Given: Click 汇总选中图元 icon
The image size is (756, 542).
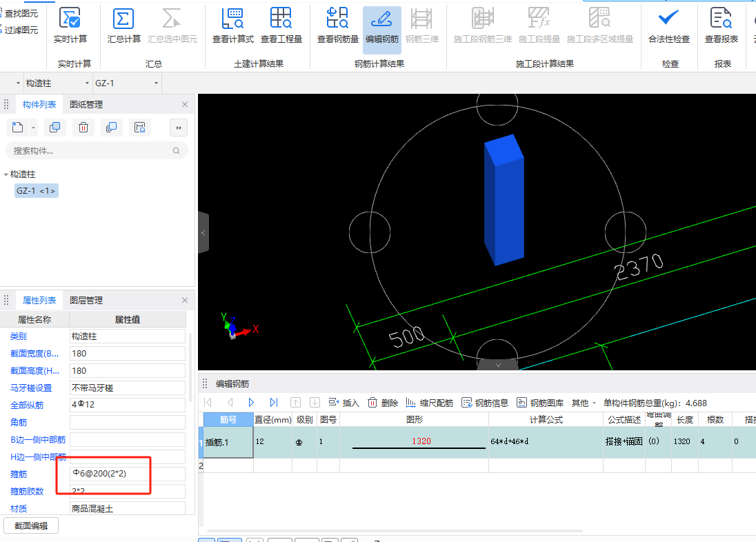Looking at the screenshot, I should tap(172, 26).
